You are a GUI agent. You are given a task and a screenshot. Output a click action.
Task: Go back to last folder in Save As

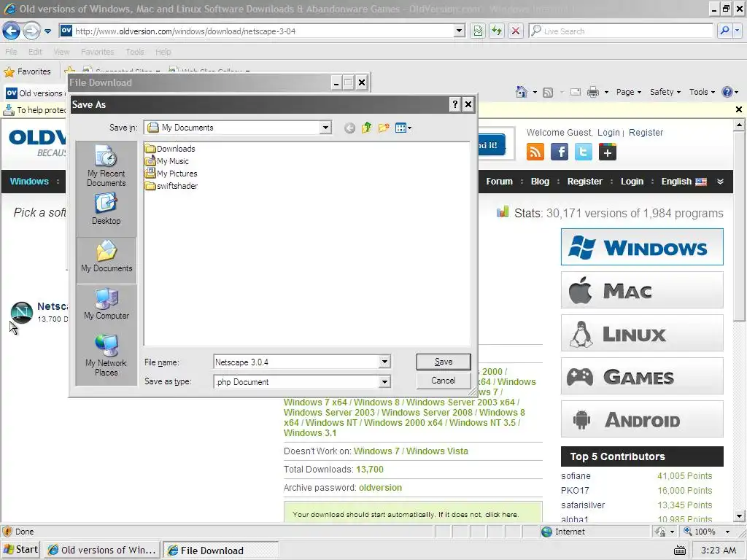tap(349, 128)
